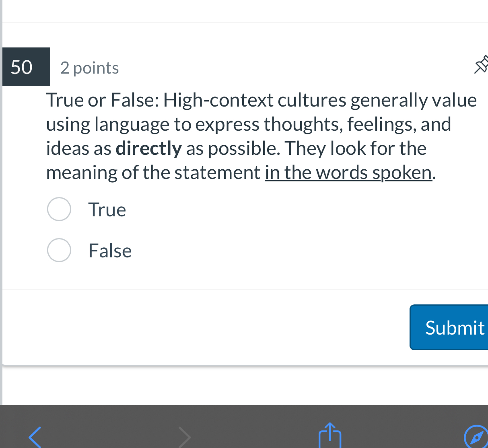Click the bold word "directly"
The width and height of the screenshot is (488, 448).
click(x=148, y=148)
